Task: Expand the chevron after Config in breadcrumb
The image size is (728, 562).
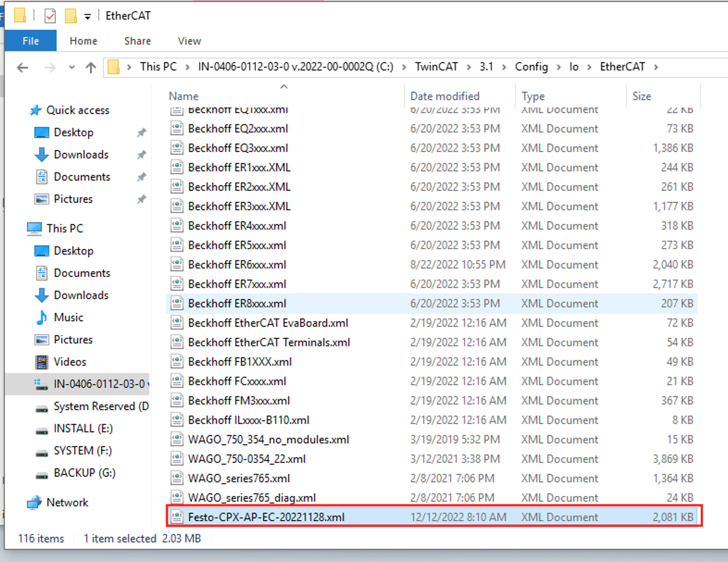Action: click(x=559, y=67)
